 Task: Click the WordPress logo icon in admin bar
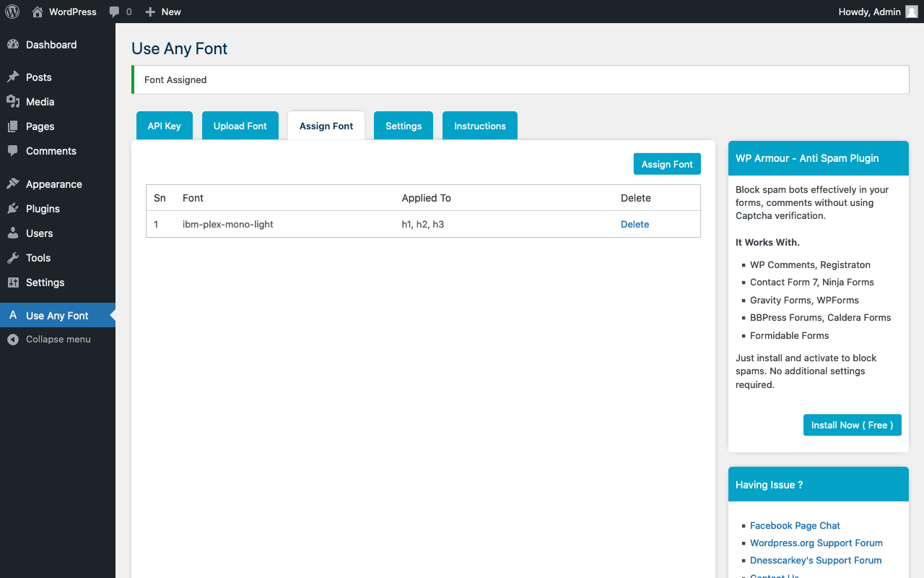tap(12, 12)
